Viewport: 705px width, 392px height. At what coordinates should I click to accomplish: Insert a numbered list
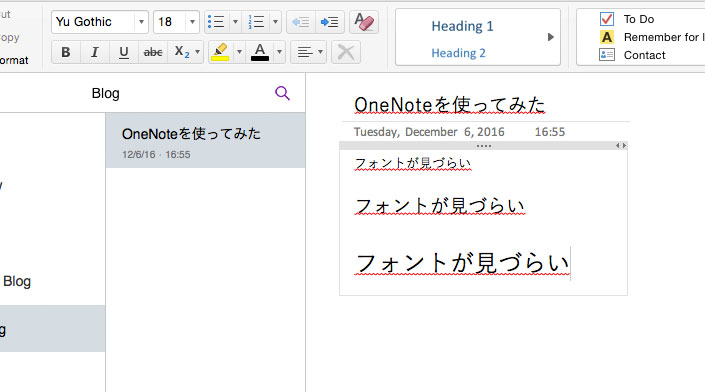click(256, 22)
